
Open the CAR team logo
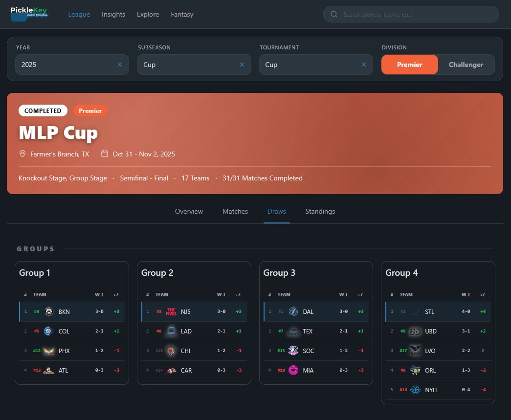pyautogui.click(x=171, y=370)
